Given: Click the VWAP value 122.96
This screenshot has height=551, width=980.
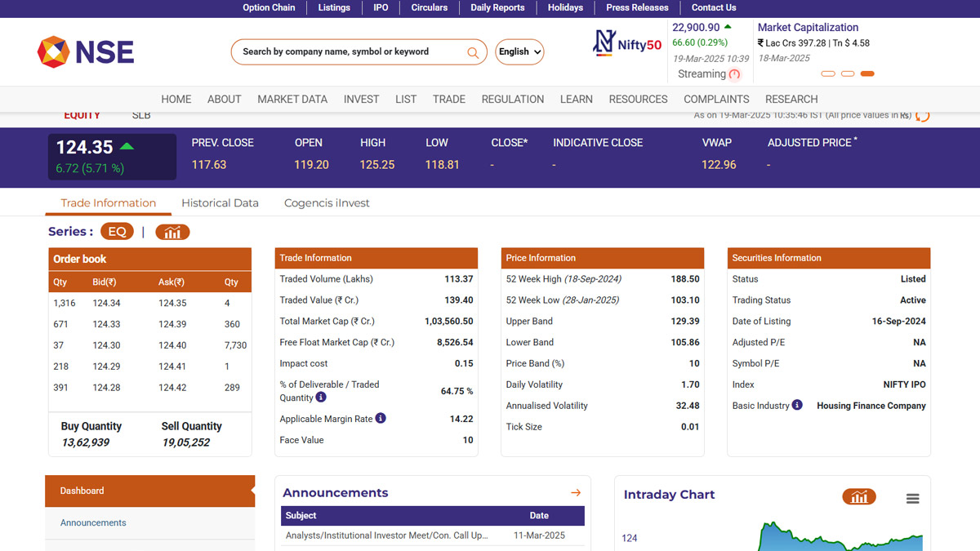Looking at the screenshot, I should (x=719, y=165).
